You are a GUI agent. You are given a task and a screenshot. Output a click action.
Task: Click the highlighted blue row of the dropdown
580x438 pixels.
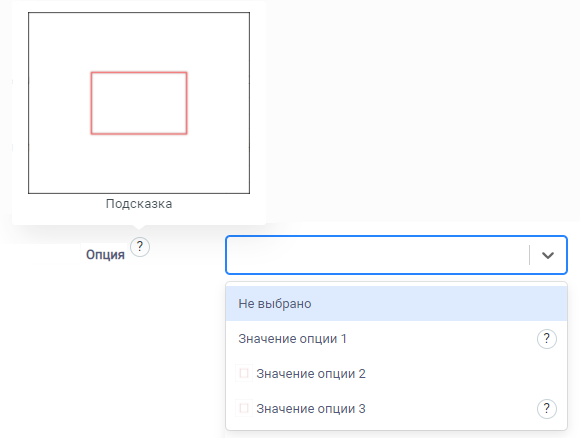click(x=396, y=304)
